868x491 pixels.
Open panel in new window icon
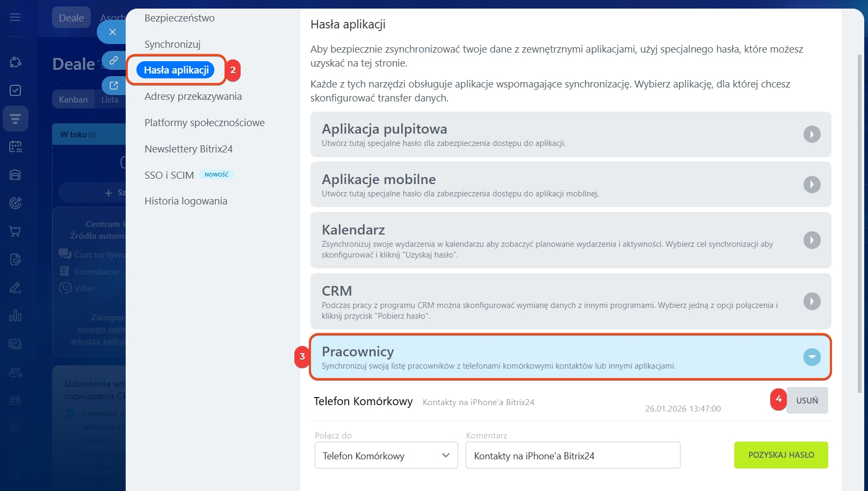(x=114, y=85)
